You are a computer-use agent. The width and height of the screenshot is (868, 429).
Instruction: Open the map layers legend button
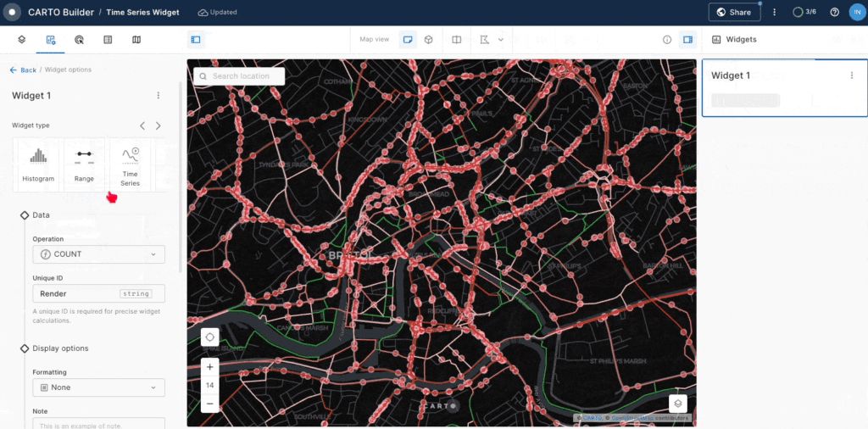[678, 404]
